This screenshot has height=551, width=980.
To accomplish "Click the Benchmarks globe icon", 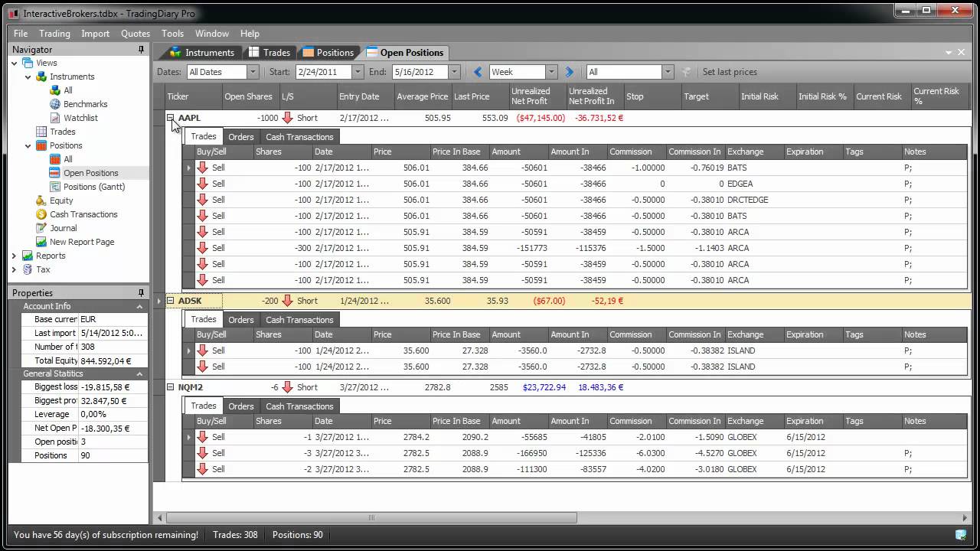I will pyautogui.click(x=55, y=104).
